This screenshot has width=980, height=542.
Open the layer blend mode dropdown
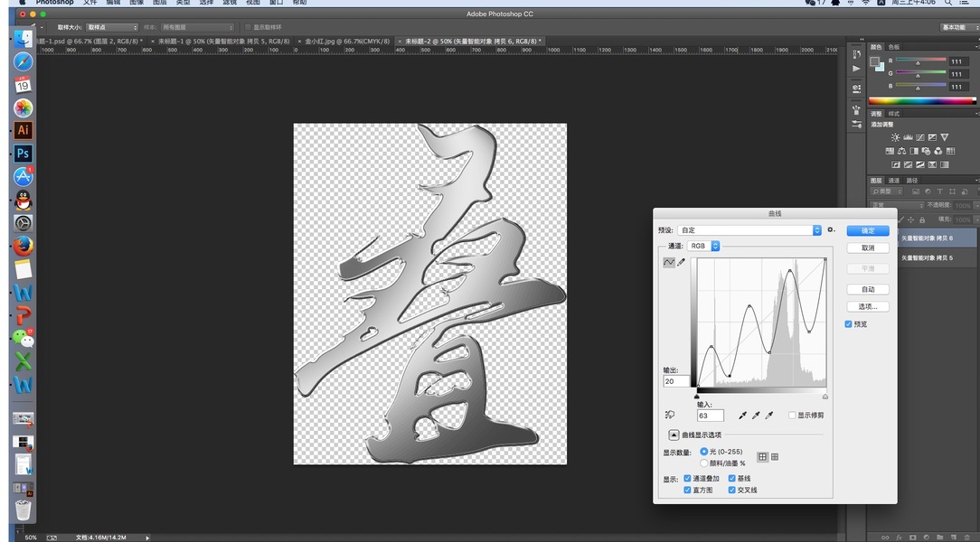pyautogui.click(x=896, y=205)
